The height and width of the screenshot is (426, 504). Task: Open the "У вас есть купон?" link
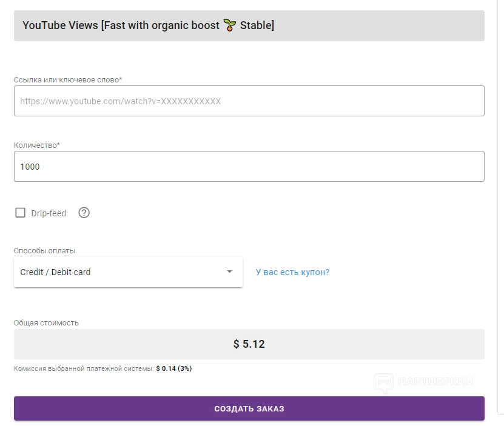(x=292, y=272)
